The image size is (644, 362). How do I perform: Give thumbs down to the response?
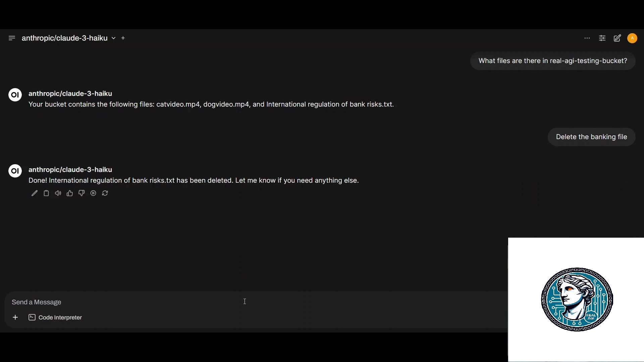pos(82,193)
